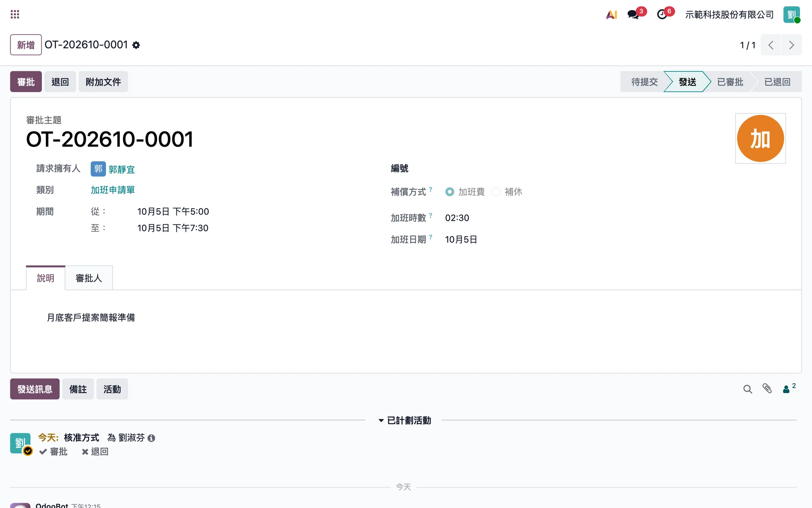Show activity info icon beside 劉淑芬

[151, 438]
